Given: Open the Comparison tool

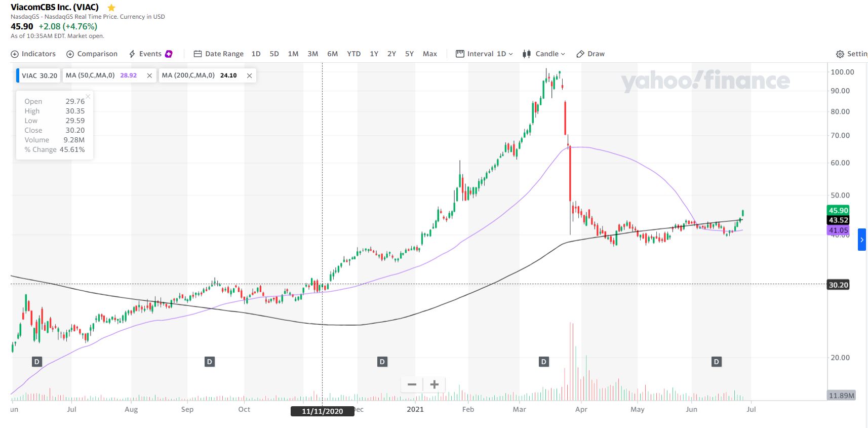Looking at the screenshot, I should [x=92, y=54].
